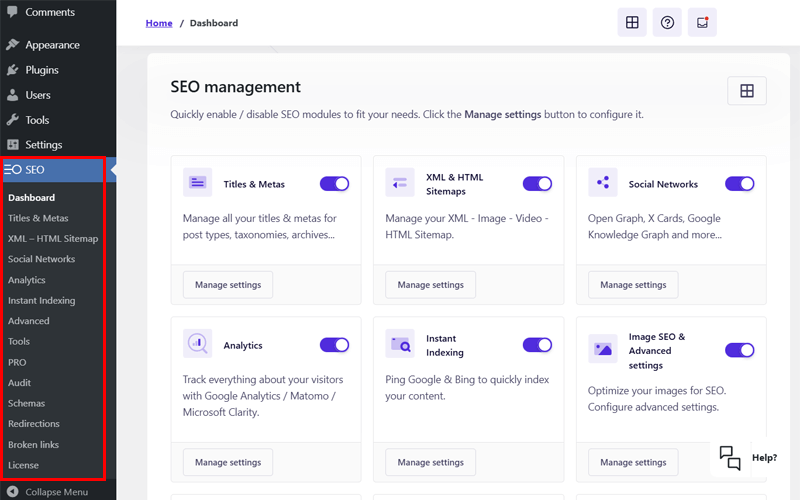The height and width of the screenshot is (500, 800).
Task: Toggle Image SEO & Advanced settings switch
Action: pyautogui.click(x=740, y=350)
